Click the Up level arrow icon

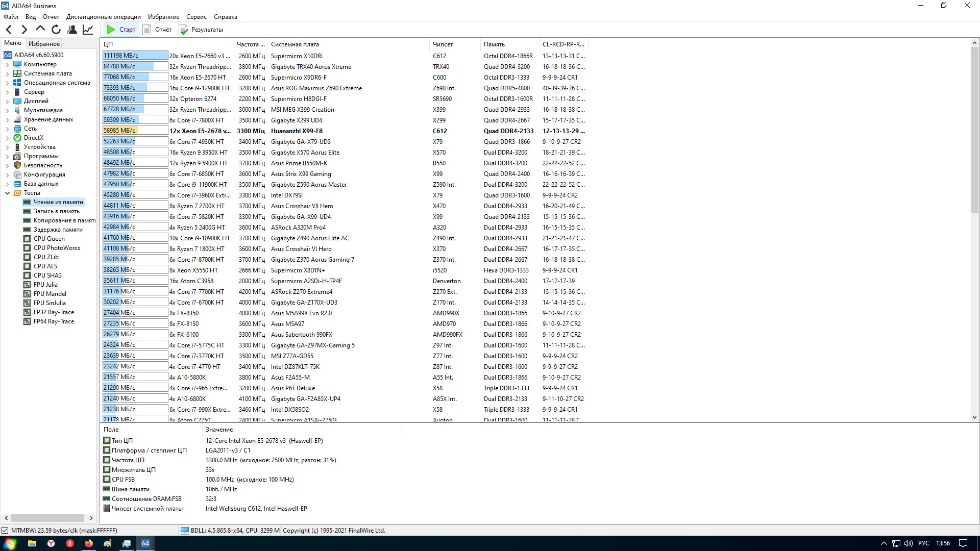point(40,29)
